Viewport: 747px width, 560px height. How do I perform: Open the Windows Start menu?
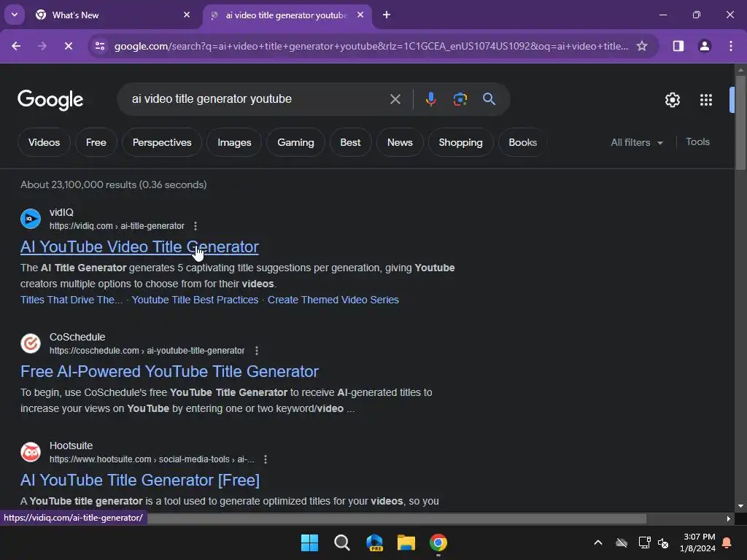click(309, 542)
